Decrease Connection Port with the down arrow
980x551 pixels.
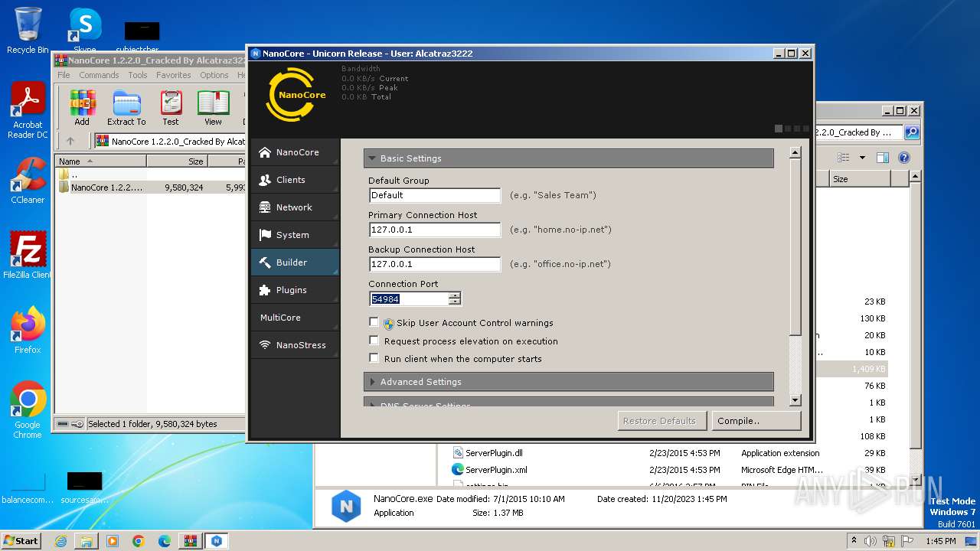click(455, 302)
